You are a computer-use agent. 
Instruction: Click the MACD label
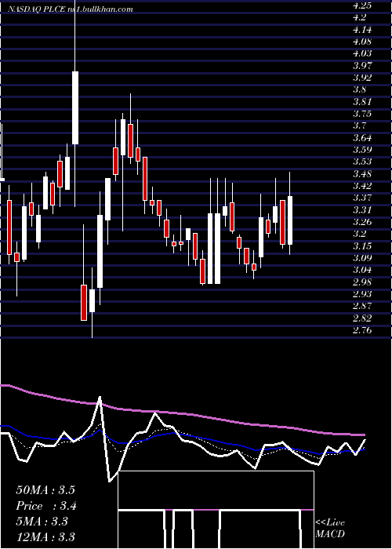330,534
